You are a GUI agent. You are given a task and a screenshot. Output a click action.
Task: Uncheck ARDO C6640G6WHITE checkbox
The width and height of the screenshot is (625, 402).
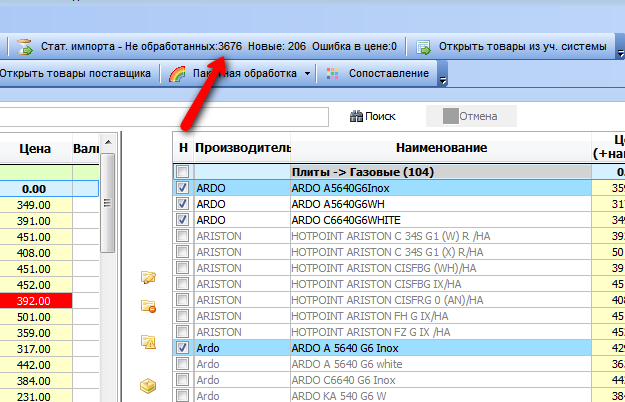(x=183, y=220)
